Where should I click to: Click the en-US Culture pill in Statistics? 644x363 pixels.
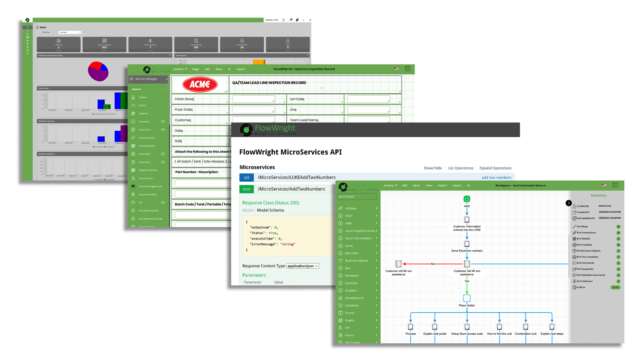coord(615,287)
